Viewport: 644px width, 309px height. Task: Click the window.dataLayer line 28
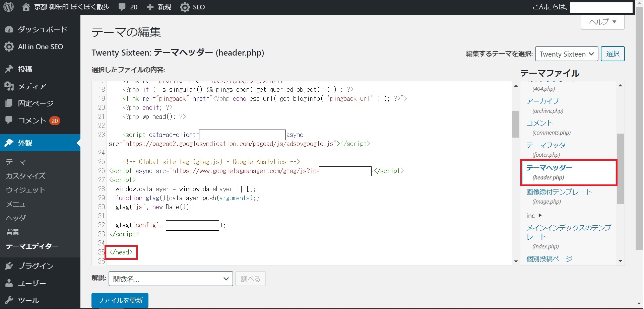pyautogui.click(x=186, y=189)
